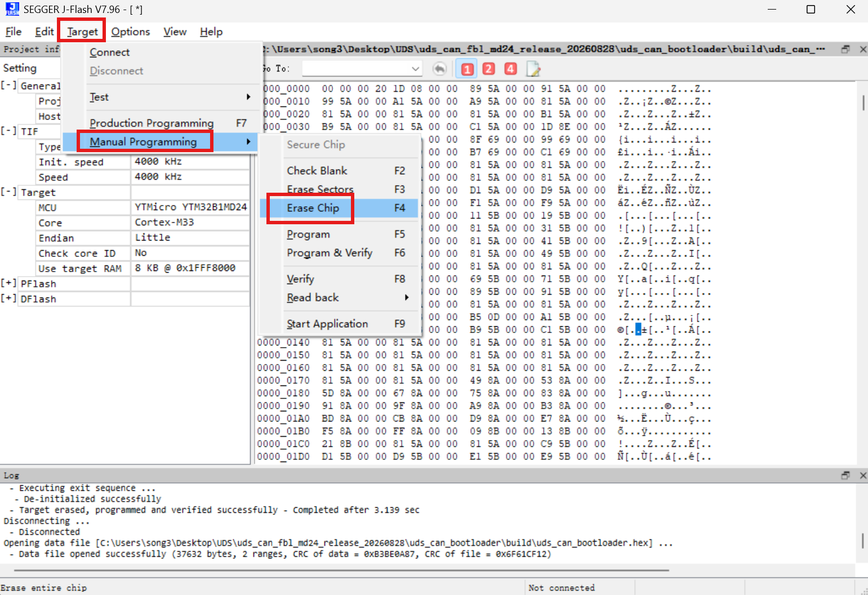Select the Target tree node label
This screenshot has width=868, height=595.
click(x=38, y=193)
